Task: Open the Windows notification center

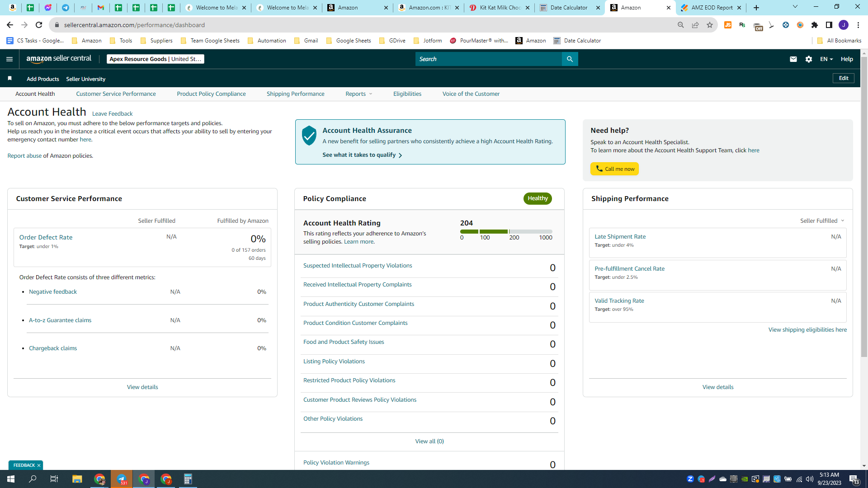Action: pos(854,479)
